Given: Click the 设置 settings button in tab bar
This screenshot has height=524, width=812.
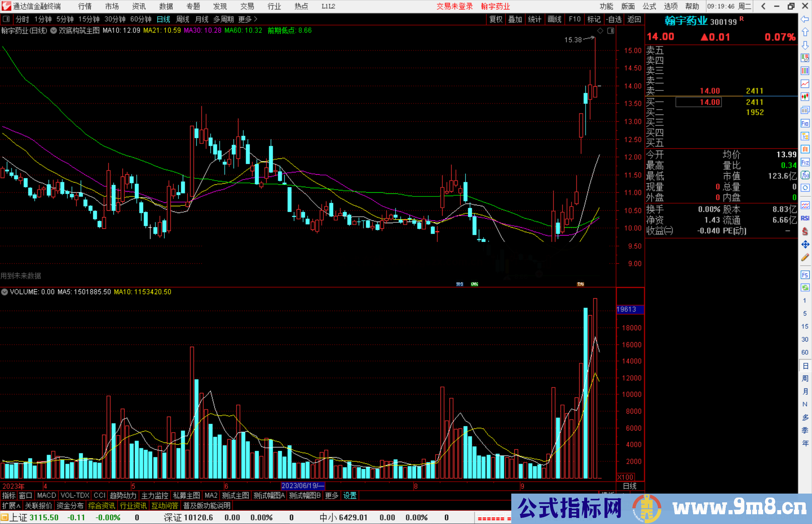Looking at the screenshot, I should click(350, 495).
